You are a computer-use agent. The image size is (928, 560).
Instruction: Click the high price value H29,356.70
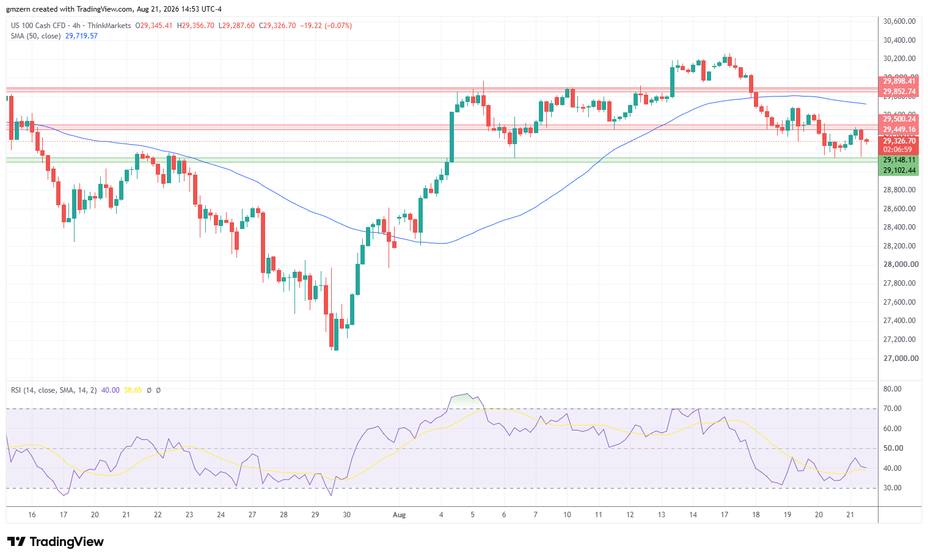point(196,26)
